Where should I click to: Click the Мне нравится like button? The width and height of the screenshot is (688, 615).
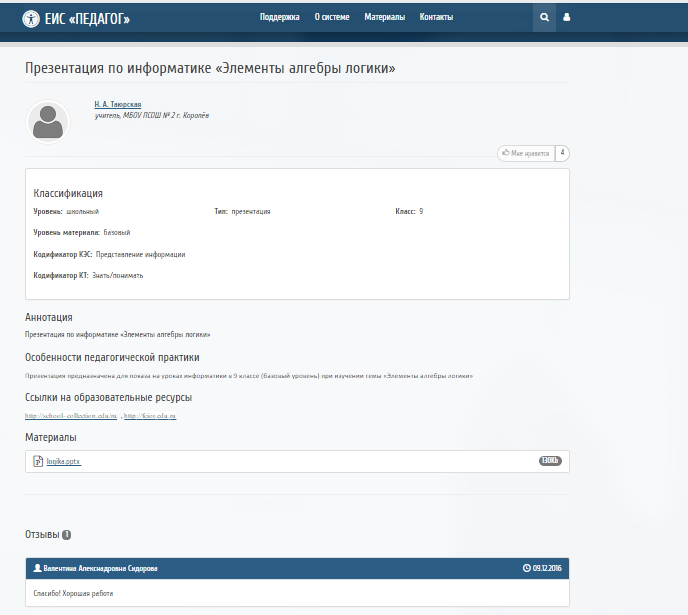pyautogui.click(x=526, y=153)
